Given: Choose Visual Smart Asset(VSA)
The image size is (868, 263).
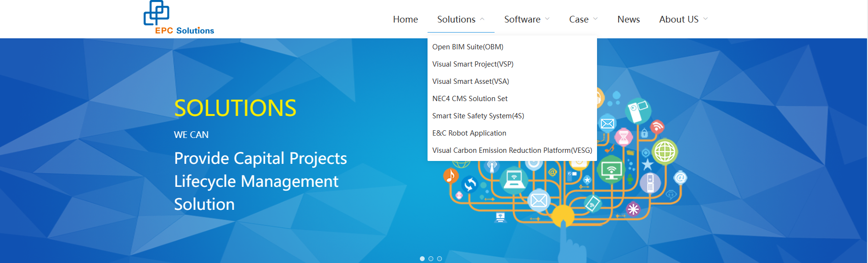Looking at the screenshot, I should [x=471, y=81].
